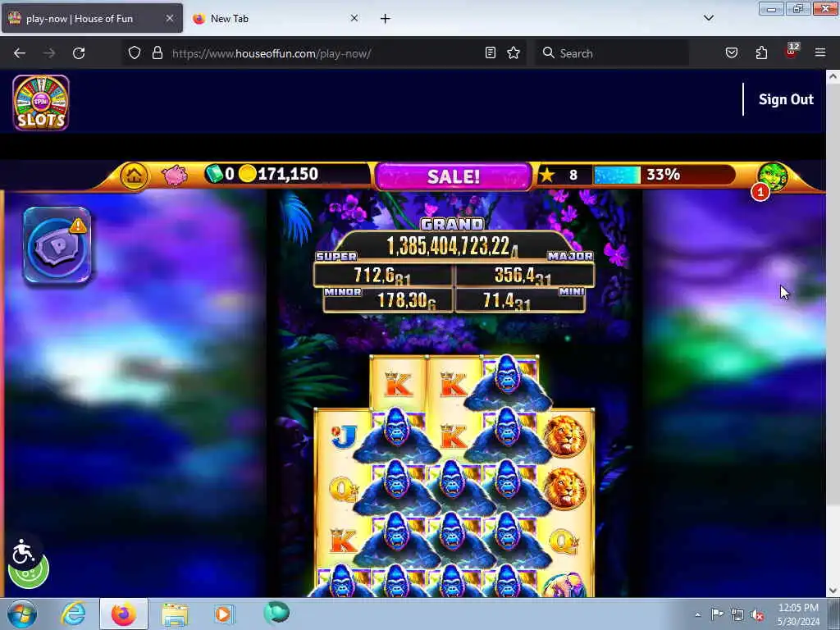Reload the current page

(79, 53)
